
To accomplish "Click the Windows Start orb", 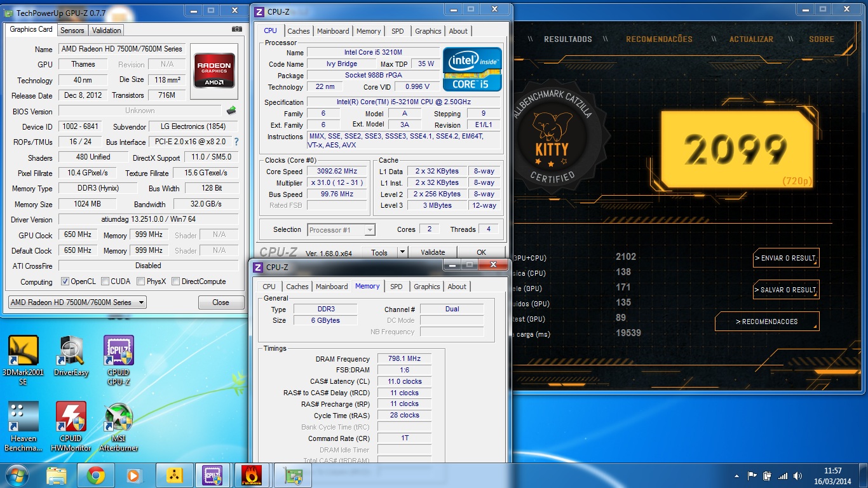I will (17, 475).
